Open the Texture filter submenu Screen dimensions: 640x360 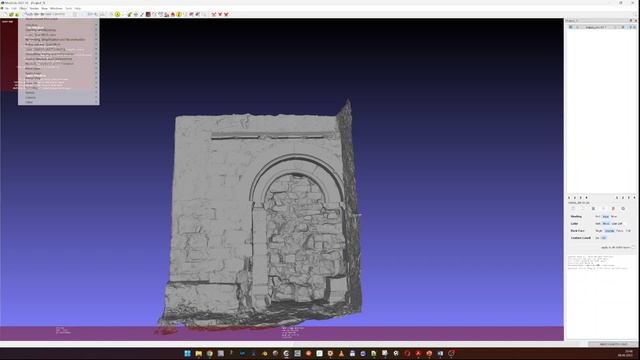click(58, 93)
